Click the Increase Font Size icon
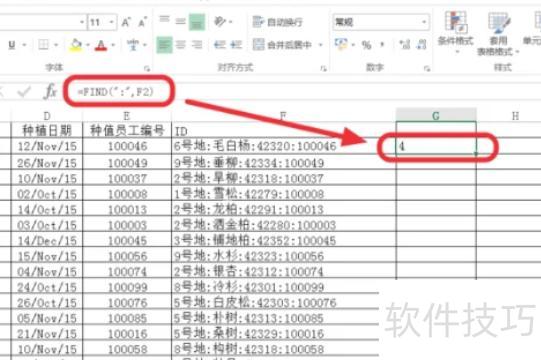 click(x=126, y=22)
